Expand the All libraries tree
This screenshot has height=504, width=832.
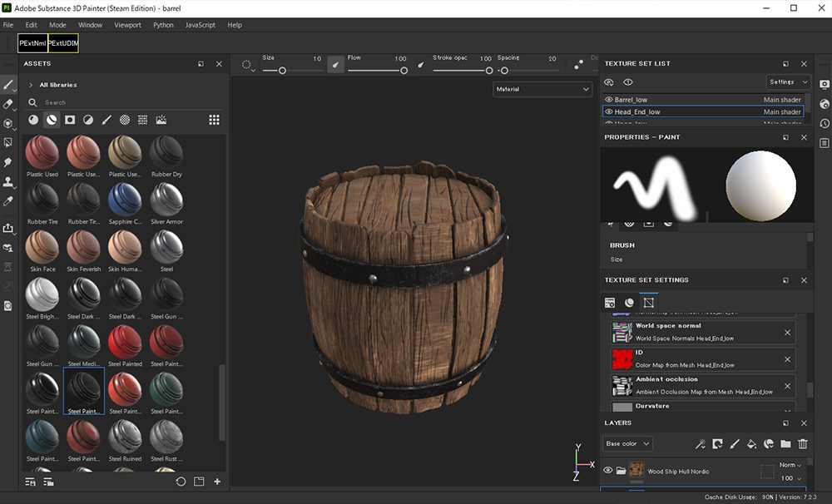coord(31,85)
